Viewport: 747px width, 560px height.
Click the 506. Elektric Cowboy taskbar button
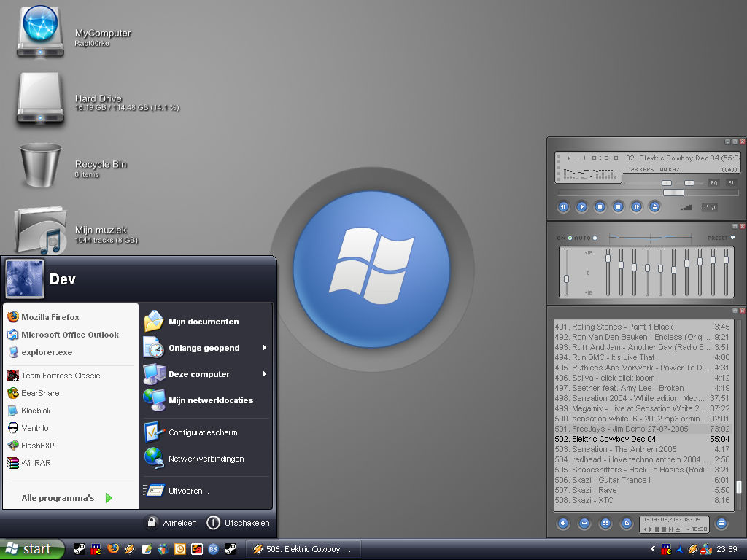[x=303, y=549]
